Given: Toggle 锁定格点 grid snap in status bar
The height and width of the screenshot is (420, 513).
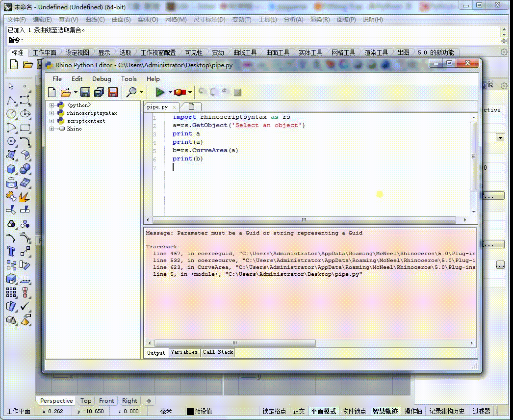Looking at the screenshot, I should tap(274, 411).
